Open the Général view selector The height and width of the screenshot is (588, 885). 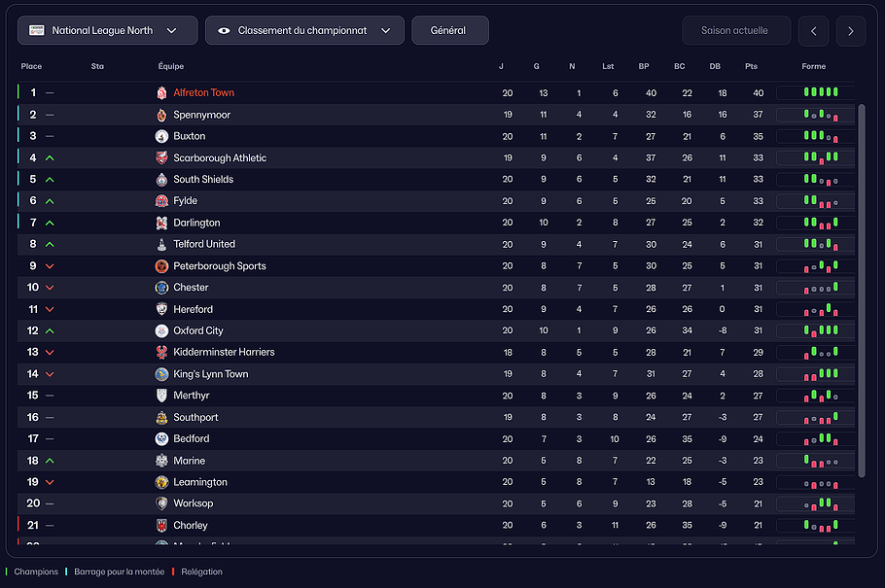pos(449,30)
